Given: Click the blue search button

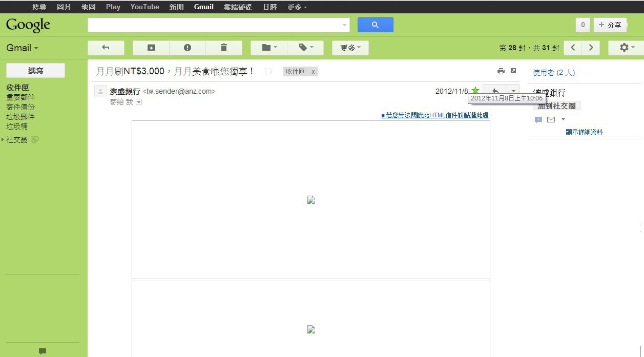Looking at the screenshot, I should (x=376, y=25).
